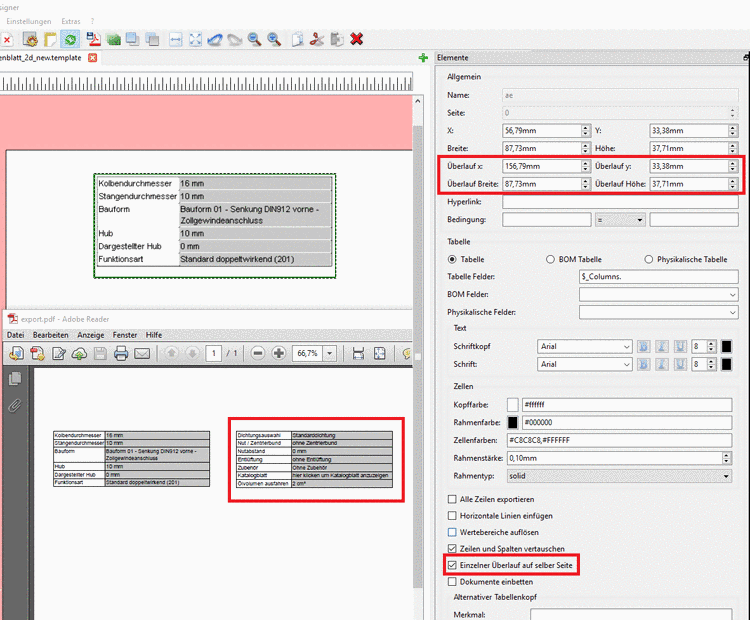This screenshot has width=750, height=620.
Task: Open the Schriftkopf font dropdown
Action: 585,346
